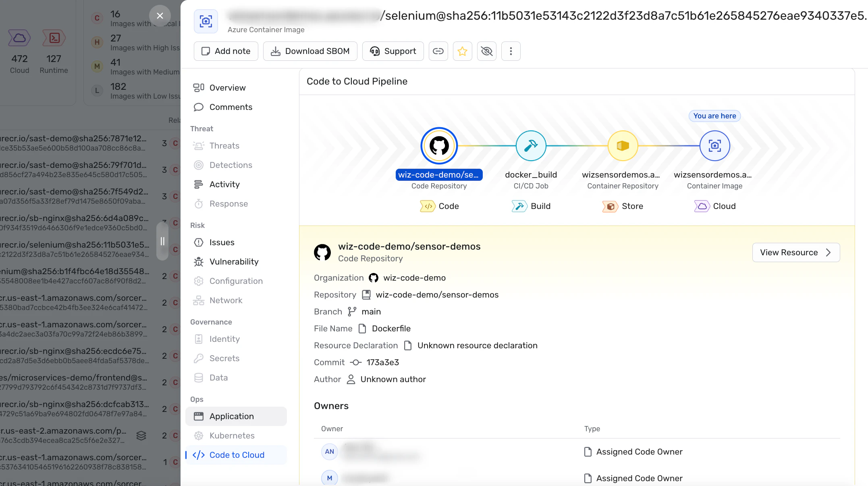Select Configuration under Risk
This screenshot has width=868, height=486.
pyautogui.click(x=236, y=281)
